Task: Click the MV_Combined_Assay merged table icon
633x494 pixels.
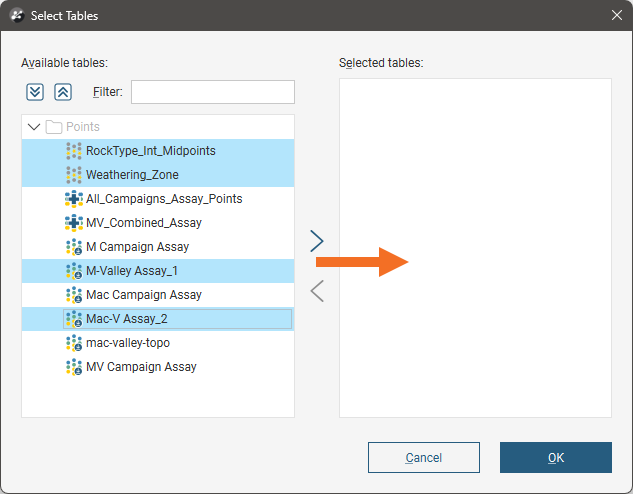Action: pos(74,223)
